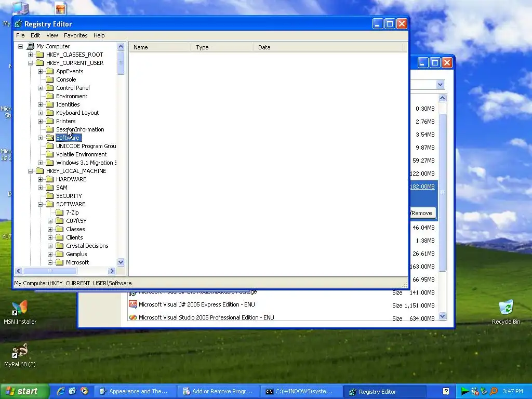532x399 pixels.
Task: Click the 7-Zip folder icon
Action: [59, 212]
